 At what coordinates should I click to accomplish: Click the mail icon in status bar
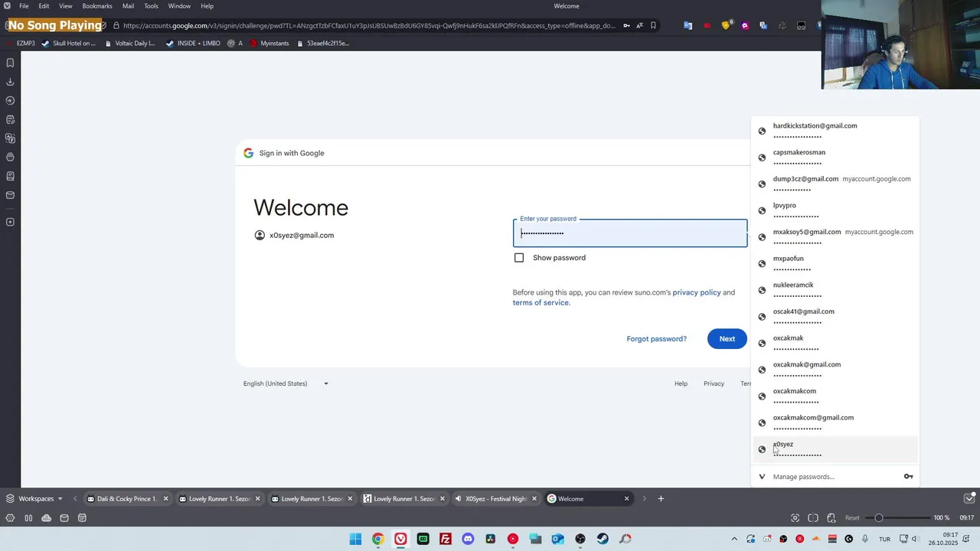pyautogui.click(x=64, y=518)
